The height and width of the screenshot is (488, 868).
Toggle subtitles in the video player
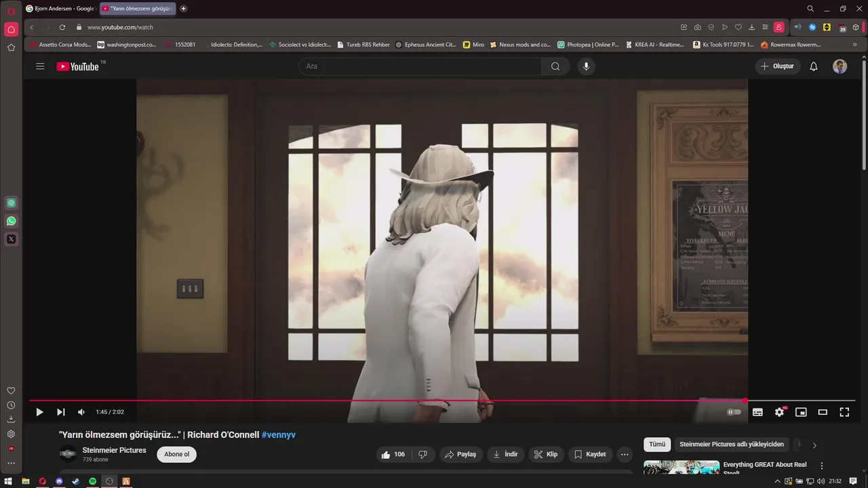pyautogui.click(x=757, y=411)
